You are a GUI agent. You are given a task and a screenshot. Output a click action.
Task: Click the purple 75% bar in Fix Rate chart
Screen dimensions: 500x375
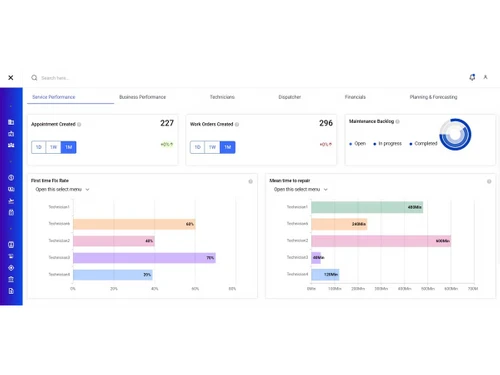[144, 258]
